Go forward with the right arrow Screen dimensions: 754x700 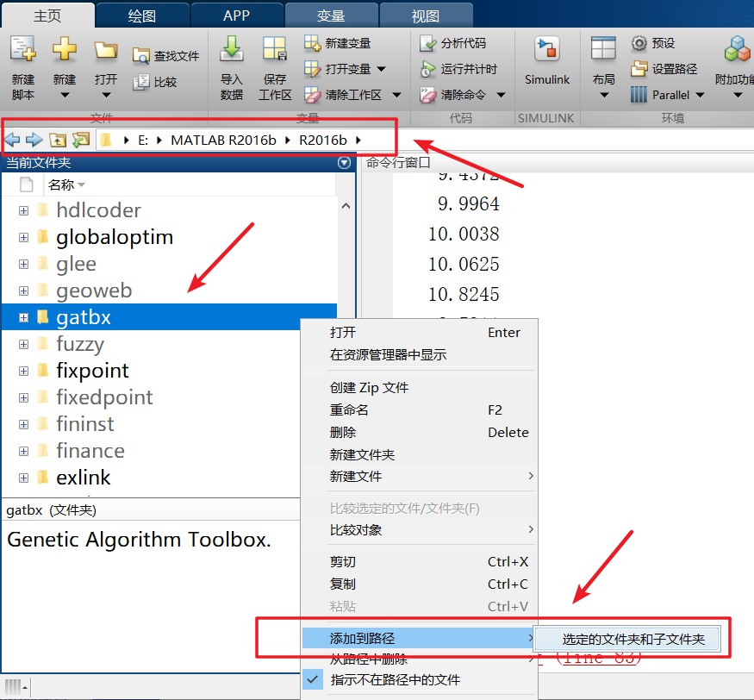(x=34, y=140)
